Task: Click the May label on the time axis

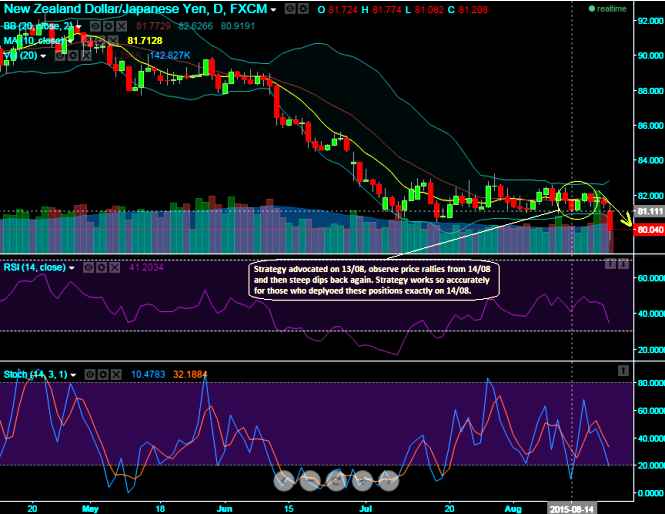Action: (90, 508)
